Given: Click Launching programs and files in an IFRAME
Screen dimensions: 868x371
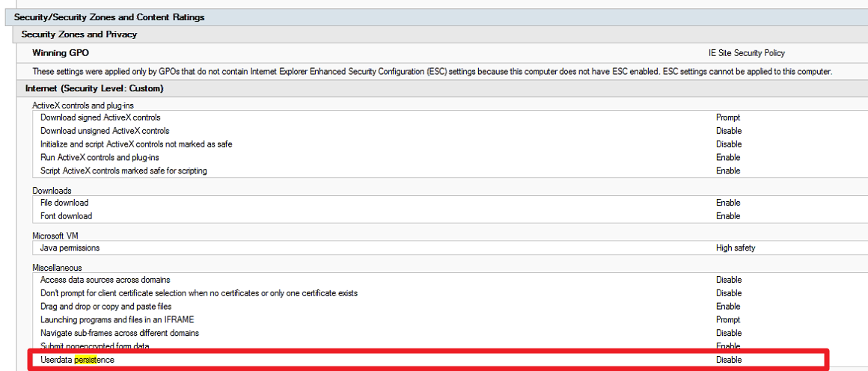Looking at the screenshot, I should click(117, 320).
